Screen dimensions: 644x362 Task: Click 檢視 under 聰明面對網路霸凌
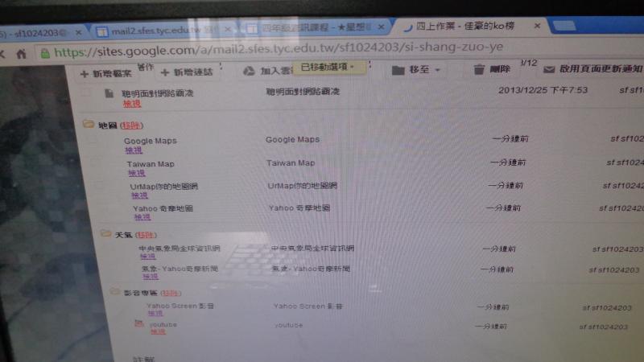(132, 104)
